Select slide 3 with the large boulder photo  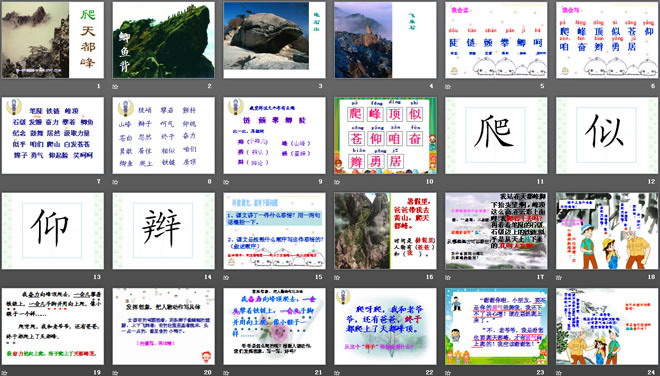[274, 40]
